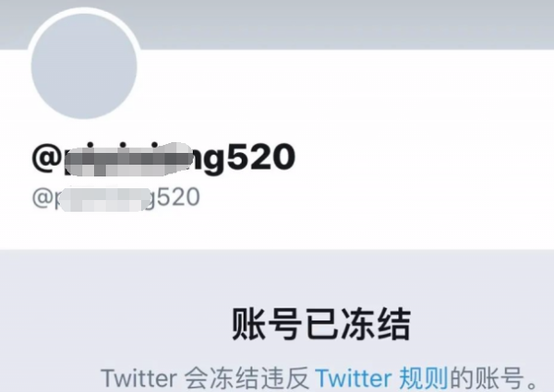Click the pixelated part of the bold name

tap(129, 160)
